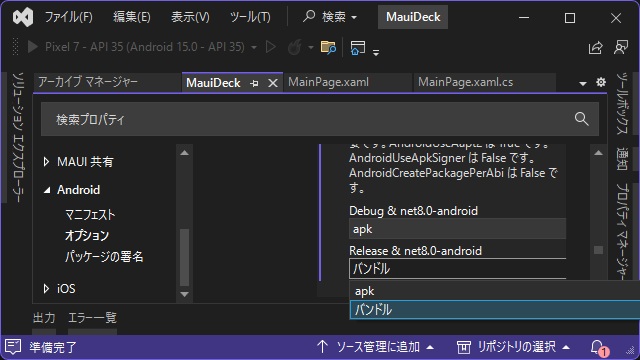This screenshot has width=640, height=360.
Task: Open the 表示(V) menu
Action: tap(190, 17)
